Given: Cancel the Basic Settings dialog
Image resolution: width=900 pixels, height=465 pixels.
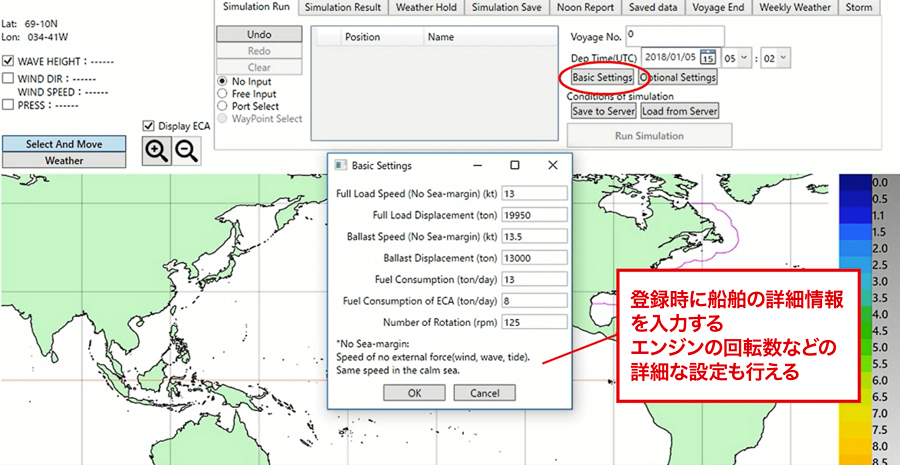Looking at the screenshot, I should (x=484, y=393).
